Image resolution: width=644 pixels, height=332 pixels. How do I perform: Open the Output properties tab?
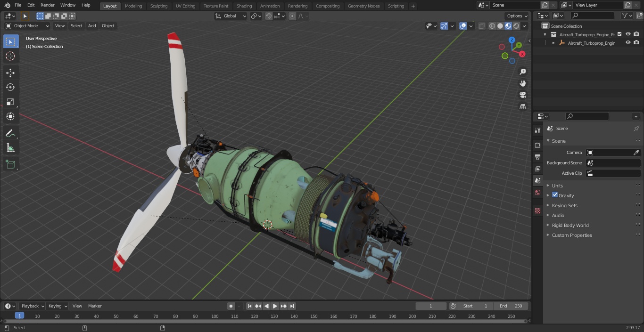[537, 157]
